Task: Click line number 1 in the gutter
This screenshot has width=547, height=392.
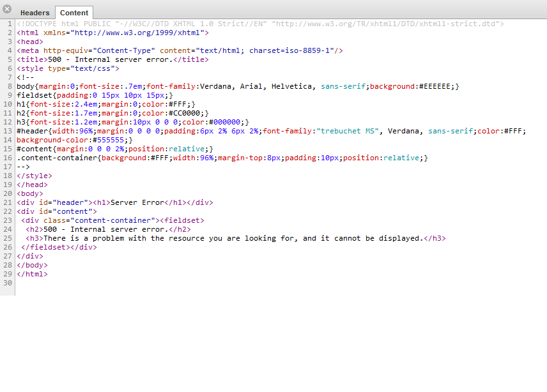Action: (x=10, y=24)
